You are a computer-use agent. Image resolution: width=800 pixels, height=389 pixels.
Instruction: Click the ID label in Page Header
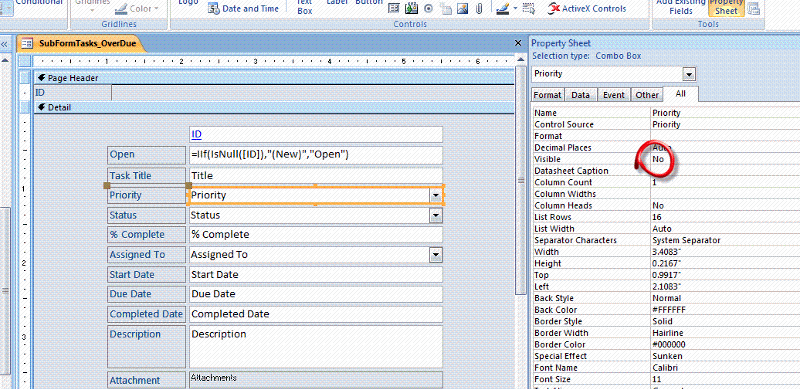click(72, 93)
